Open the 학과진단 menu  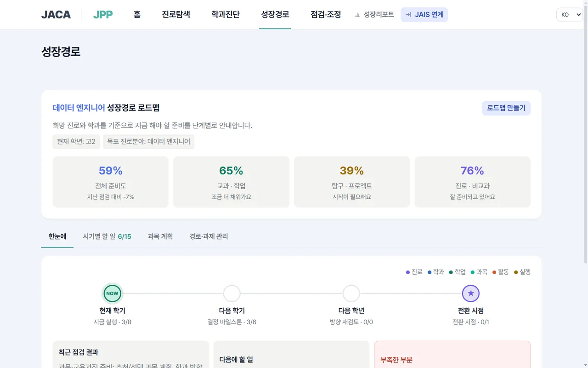click(226, 15)
